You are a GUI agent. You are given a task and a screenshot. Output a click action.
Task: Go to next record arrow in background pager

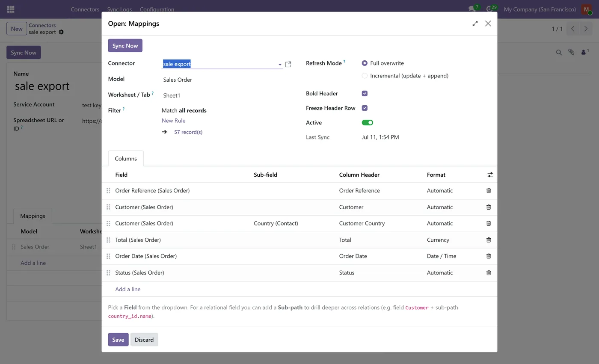point(585,29)
